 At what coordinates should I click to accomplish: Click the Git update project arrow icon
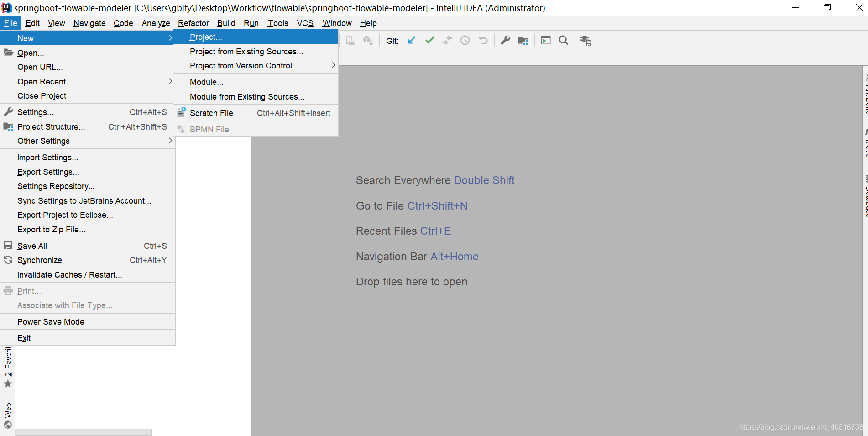pos(412,40)
